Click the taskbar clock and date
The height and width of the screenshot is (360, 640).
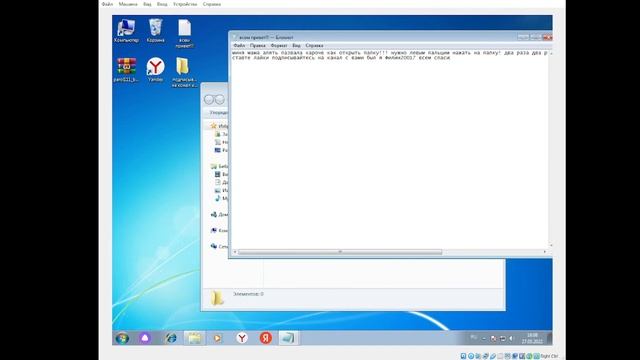coord(532,338)
